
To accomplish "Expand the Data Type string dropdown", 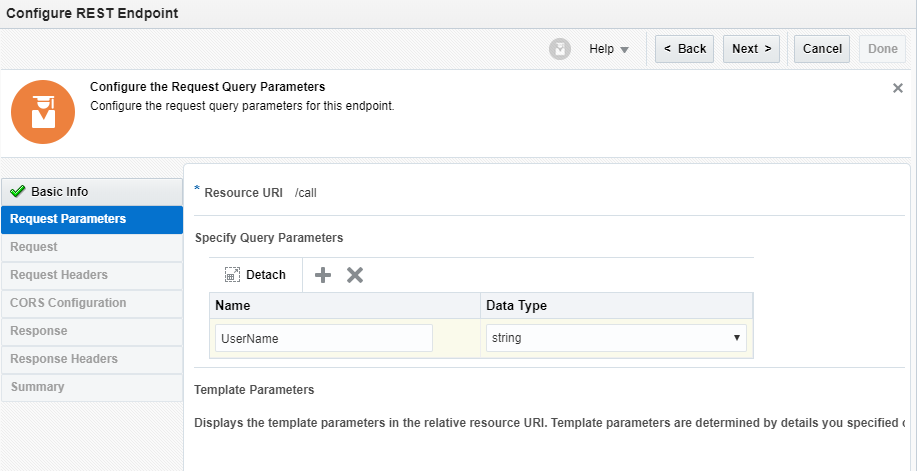I will coord(615,338).
